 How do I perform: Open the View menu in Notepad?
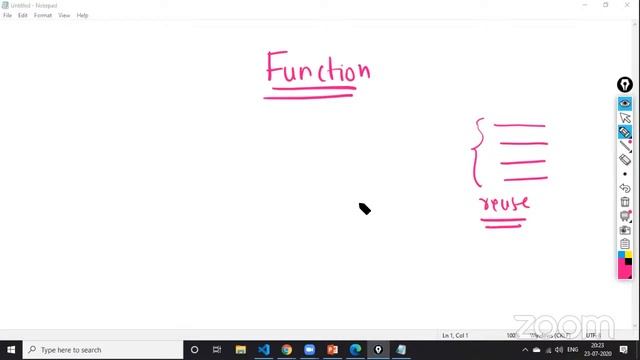[64, 15]
